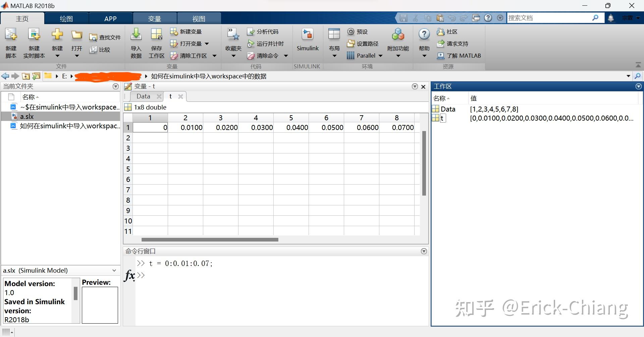Switch to the 绘图 ribbon tab
The image size is (644, 337).
[66, 18]
